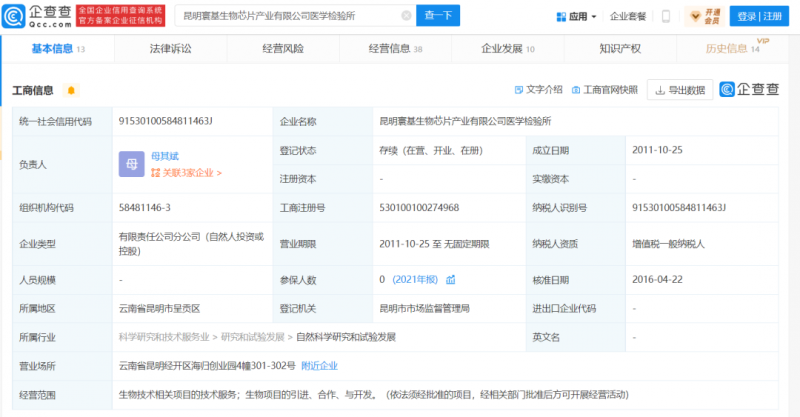Click the chart icon next to 2021年报
The image size is (800, 417).
pyautogui.click(x=451, y=280)
